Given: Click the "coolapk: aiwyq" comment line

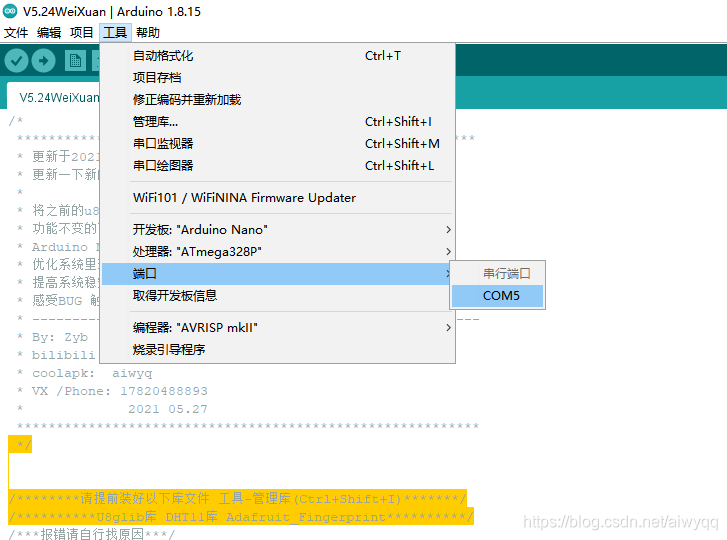Looking at the screenshot, I should [x=84, y=373].
